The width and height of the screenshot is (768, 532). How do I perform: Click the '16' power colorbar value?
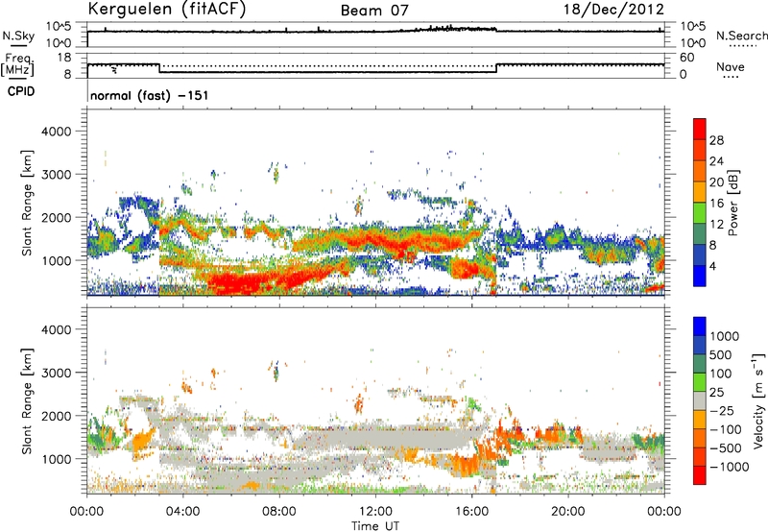[x=716, y=204]
